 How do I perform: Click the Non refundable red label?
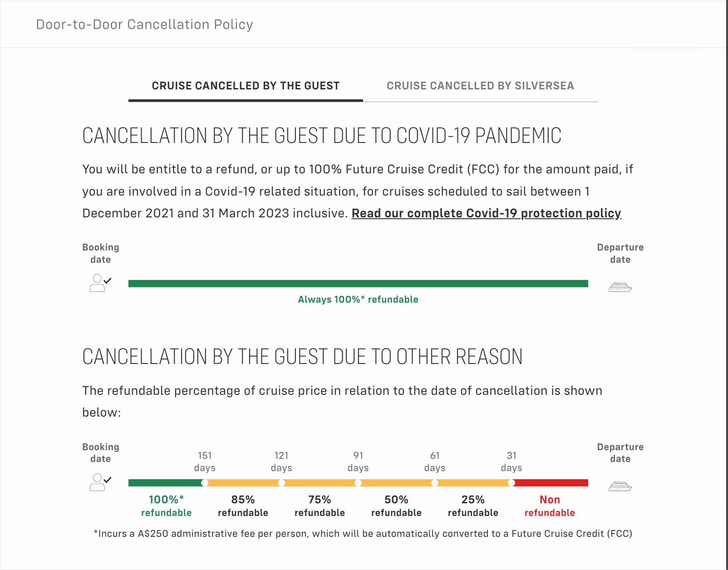click(x=550, y=506)
